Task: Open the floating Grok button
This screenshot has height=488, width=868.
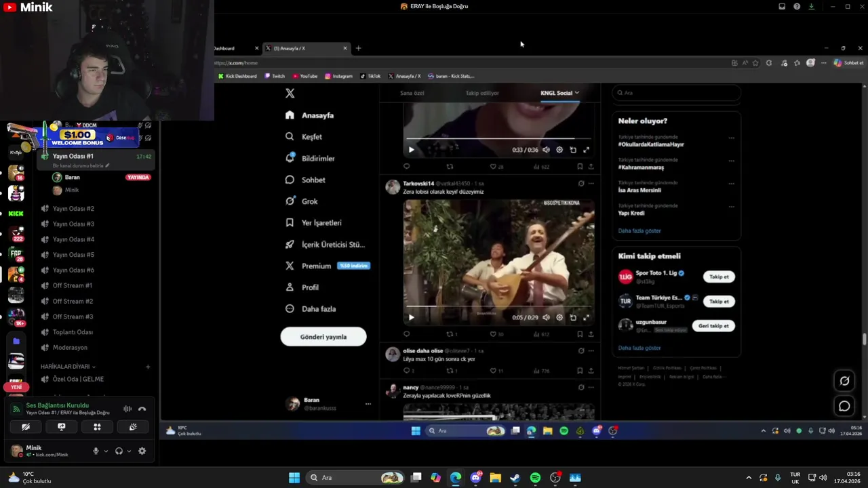Action: tap(844, 381)
